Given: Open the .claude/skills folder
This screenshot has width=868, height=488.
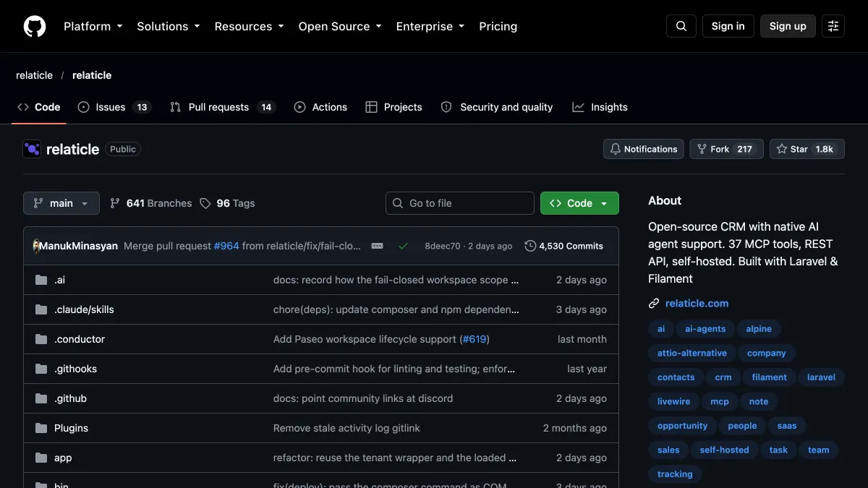Looking at the screenshot, I should tap(84, 309).
